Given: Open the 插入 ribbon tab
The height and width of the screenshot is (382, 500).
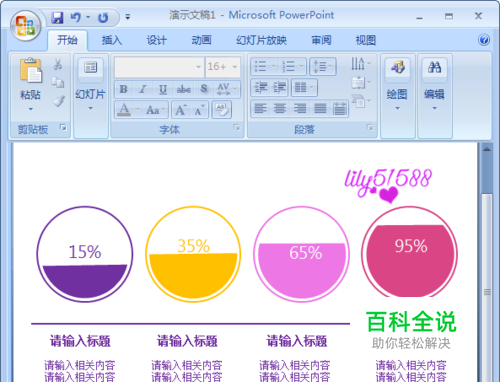Looking at the screenshot, I should click(112, 40).
